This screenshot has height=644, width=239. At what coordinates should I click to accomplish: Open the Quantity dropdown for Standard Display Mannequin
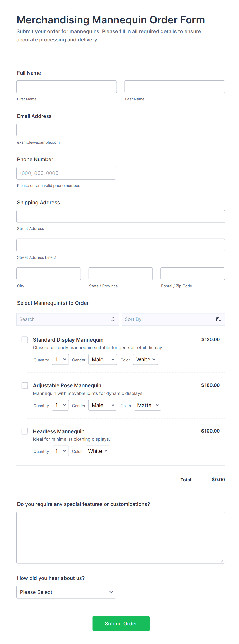tap(60, 359)
